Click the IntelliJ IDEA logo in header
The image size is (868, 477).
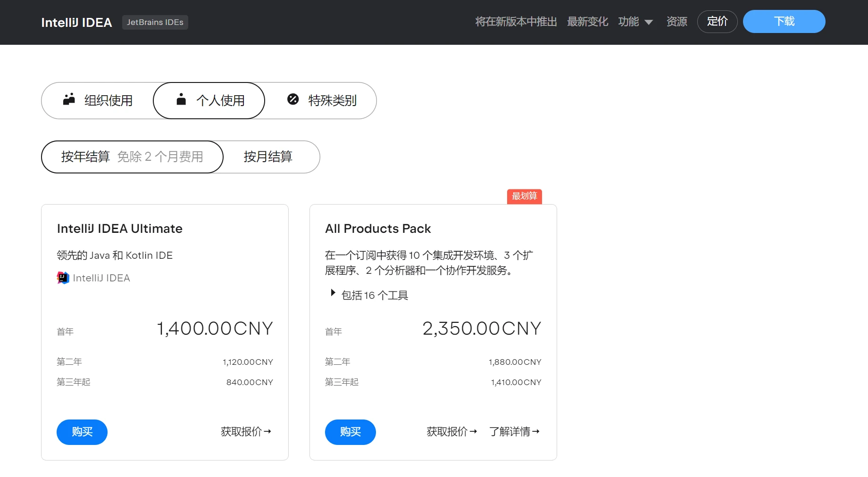click(x=76, y=23)
